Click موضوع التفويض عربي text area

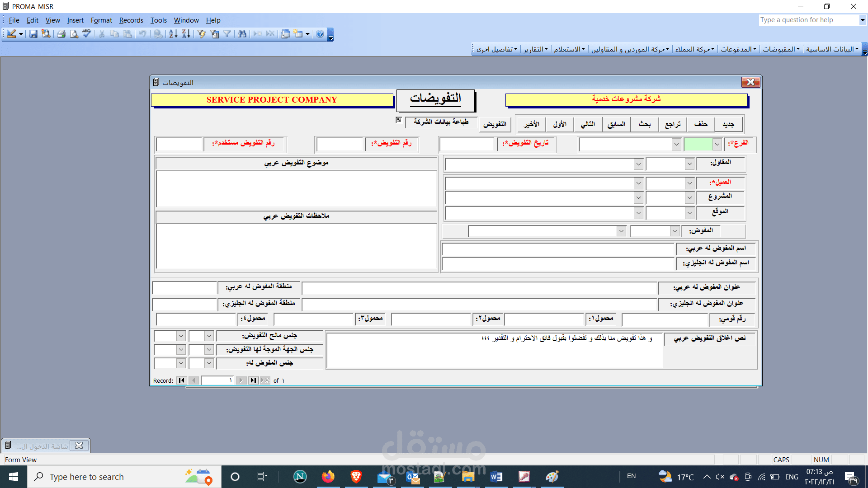(296, 189)
